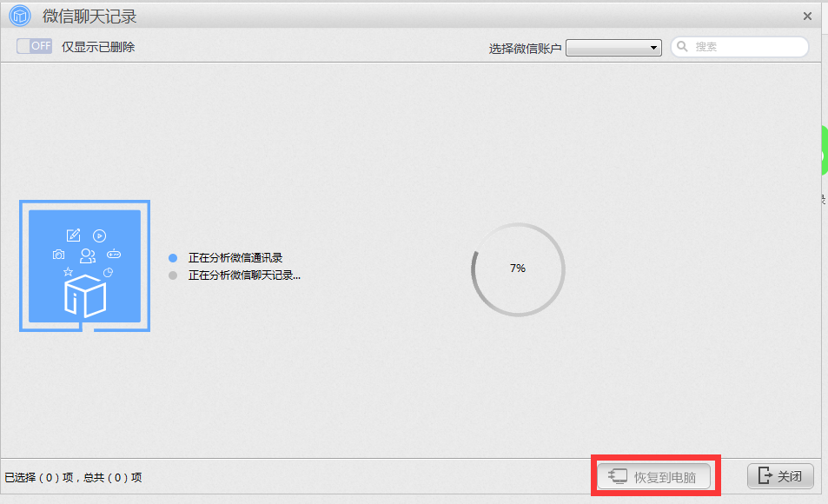Screen dimensions: 828x504
Task: Click the pencil edit icon in blue box
Action: (72, 235)
